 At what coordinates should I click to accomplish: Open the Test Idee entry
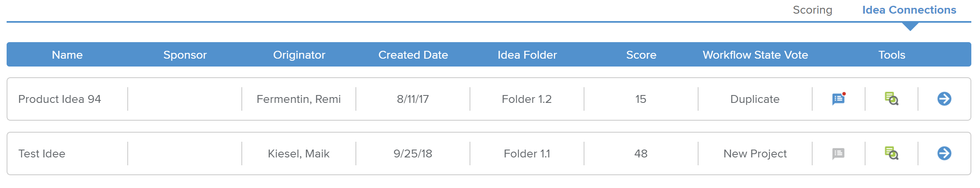click(x=42, y=154)
